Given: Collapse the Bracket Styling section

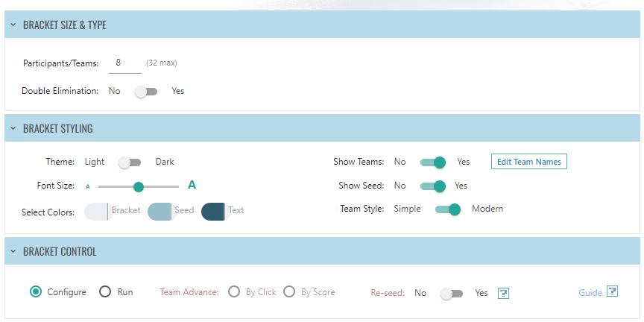Looking at the screenshot, I should [13, 128].
